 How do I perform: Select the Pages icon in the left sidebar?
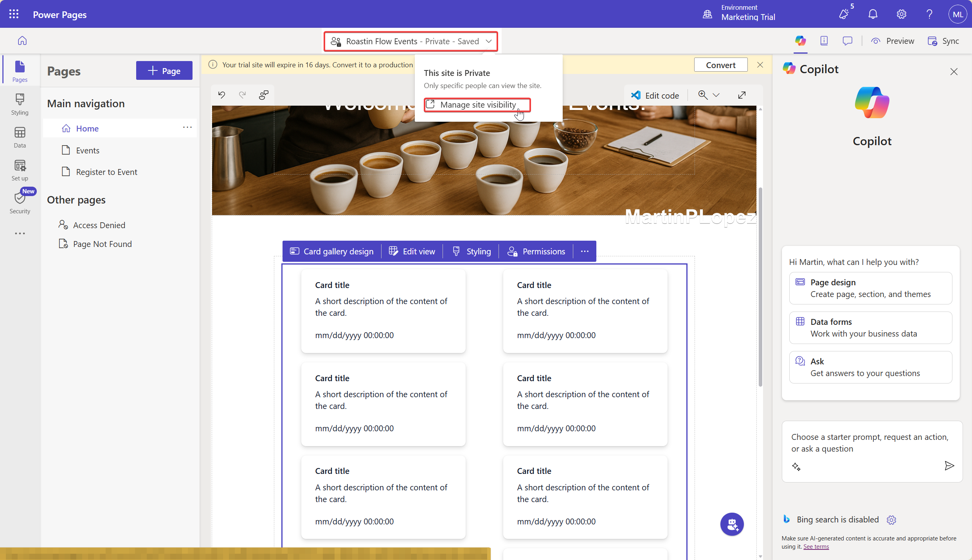(20, 69)
